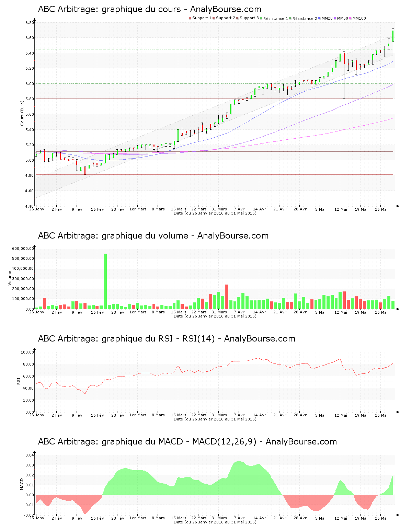Click the 6.80 label on price axis
412x532 pixels.
pyautogui.click(x=30, y=23)
